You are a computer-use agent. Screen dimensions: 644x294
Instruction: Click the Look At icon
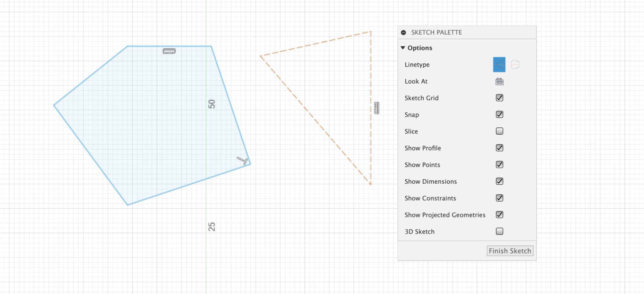tap(499, 81)
